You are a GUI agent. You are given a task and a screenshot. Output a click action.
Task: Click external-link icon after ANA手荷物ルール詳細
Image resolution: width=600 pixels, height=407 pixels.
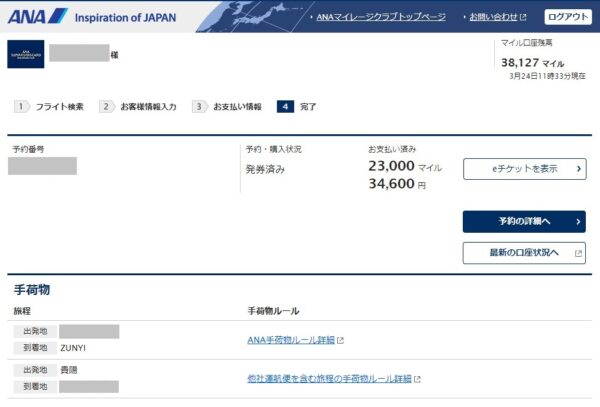(341, 340)
